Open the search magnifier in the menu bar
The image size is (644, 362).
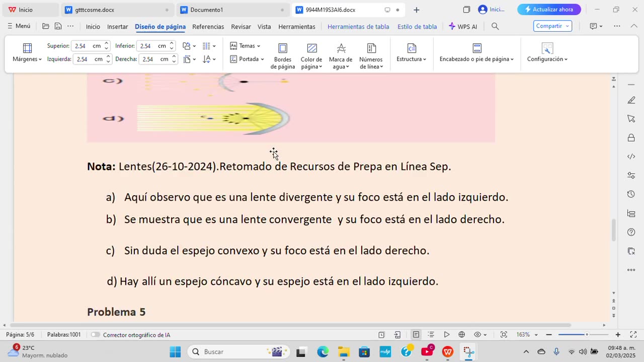coord(495,26)
